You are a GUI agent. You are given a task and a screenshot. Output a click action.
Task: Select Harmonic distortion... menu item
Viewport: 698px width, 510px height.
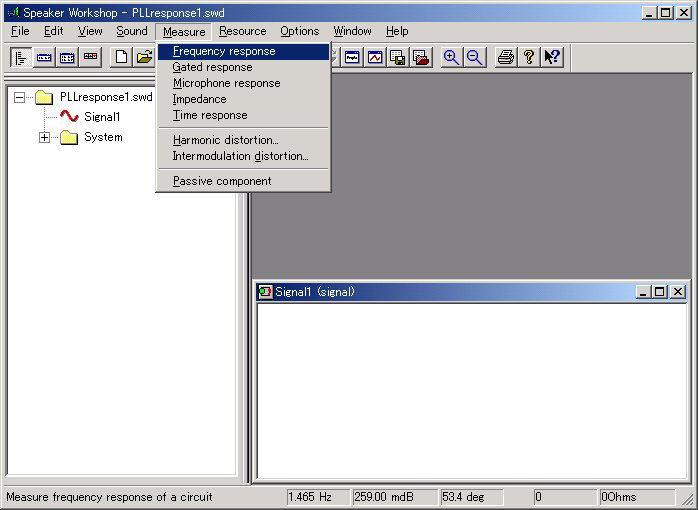point(225,140)
